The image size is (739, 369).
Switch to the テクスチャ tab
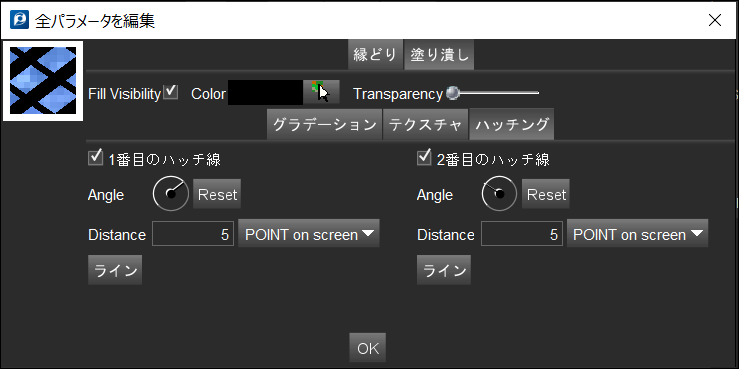(x=425, y=125)
